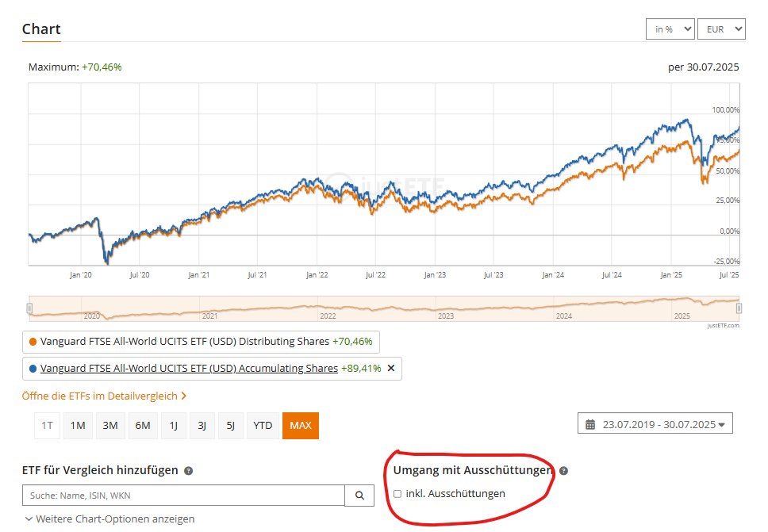The width and height of the screenshot is (768, 532).
Task: Click the calendar icon in date range
Action: coord(590,424)
